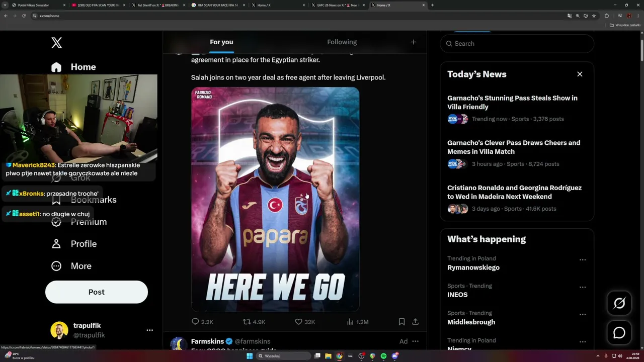Open Grok floating button
644x362 pixels.
tap(619, 303)
